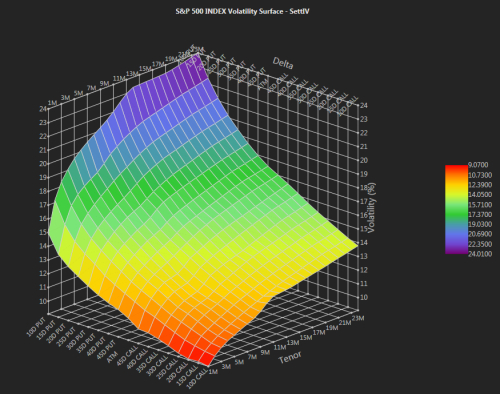500x394 pixels.
Task: Select the 19.0300 legend value
Action: point(480,224)
